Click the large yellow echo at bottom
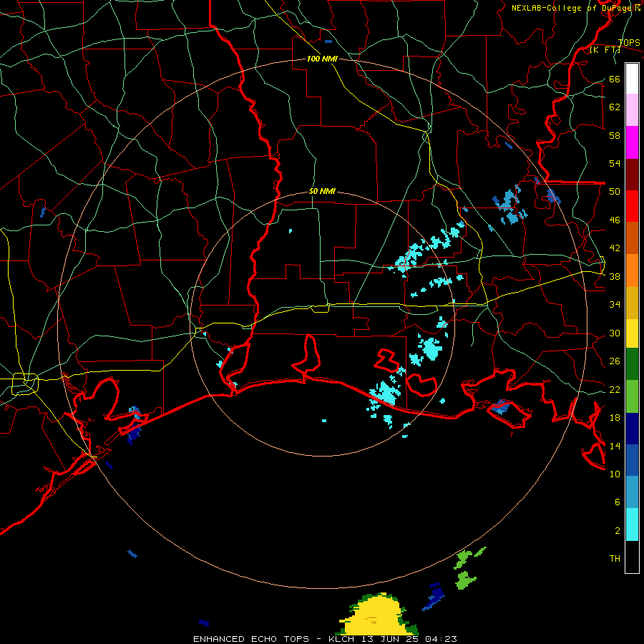Screen dimensions: 644x644 coord(374,616)
